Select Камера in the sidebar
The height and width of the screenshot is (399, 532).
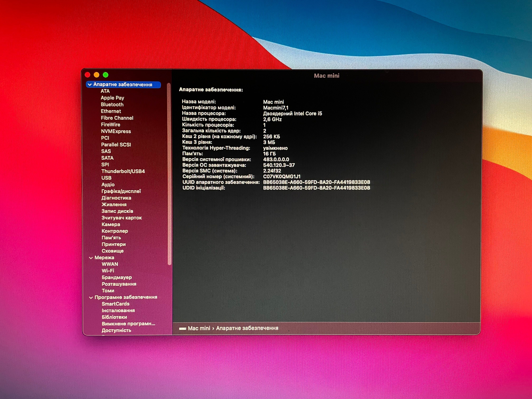coord(111,224)
